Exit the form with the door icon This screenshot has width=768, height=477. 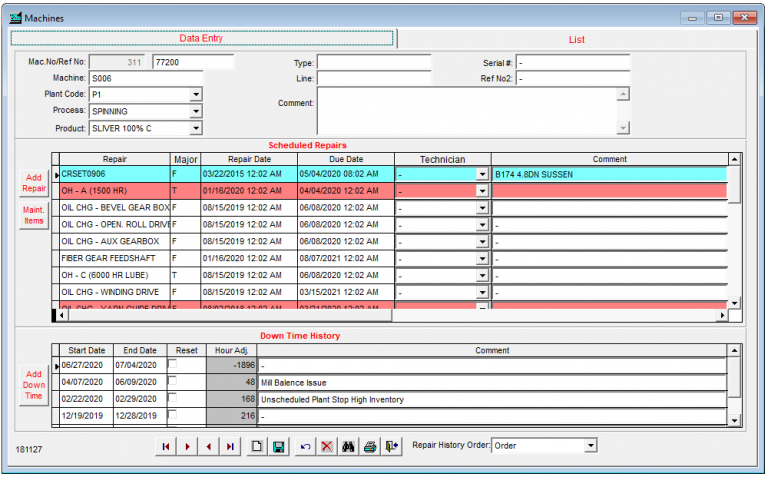click(391, 446)
